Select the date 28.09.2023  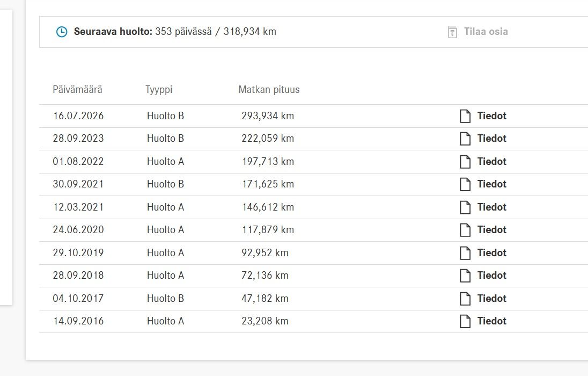78,138
